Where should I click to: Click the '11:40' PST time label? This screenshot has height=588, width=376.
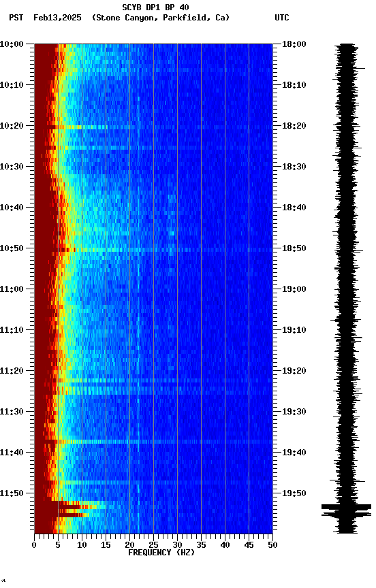pyautogui.click(x=12, y=453)
